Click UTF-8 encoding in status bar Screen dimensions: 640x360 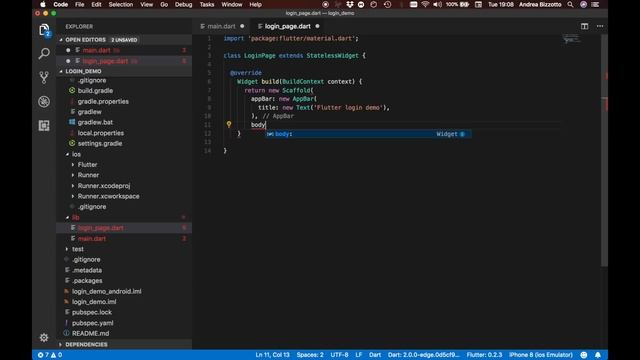(339, 355)
